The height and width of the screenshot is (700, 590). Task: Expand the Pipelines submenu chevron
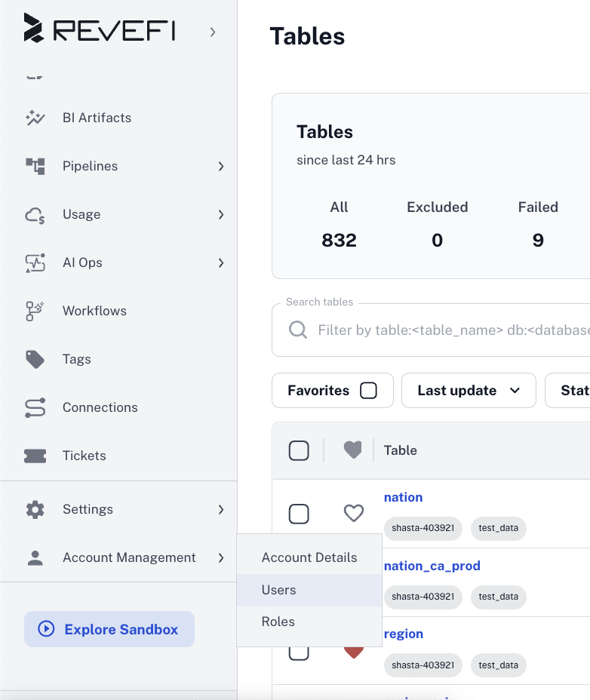tap(221, 166)
